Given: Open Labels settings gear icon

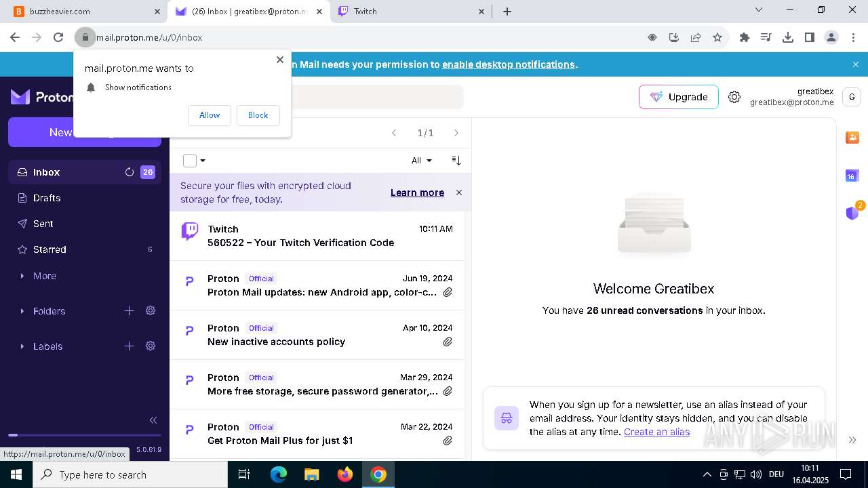Looking at the screenshot, I should [x=151, y=346].
